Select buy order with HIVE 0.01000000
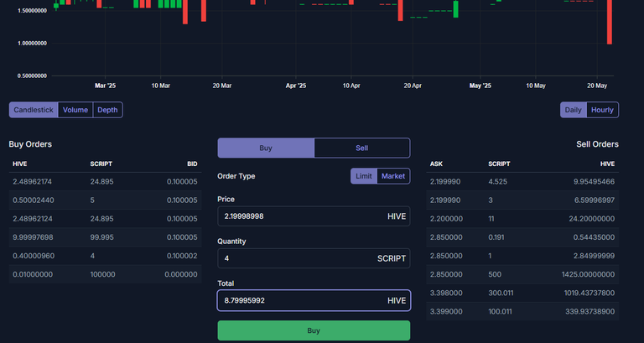Viewport: 644px width, 343px height. [105, 274]
